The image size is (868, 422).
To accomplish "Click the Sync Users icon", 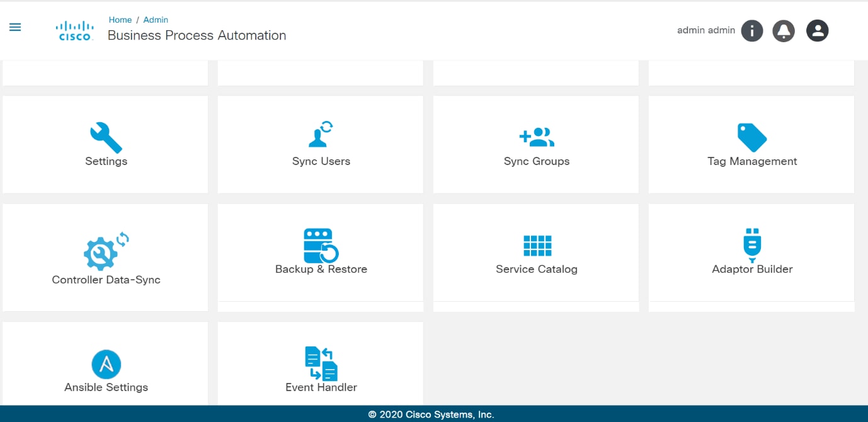I will pos(321,134).
